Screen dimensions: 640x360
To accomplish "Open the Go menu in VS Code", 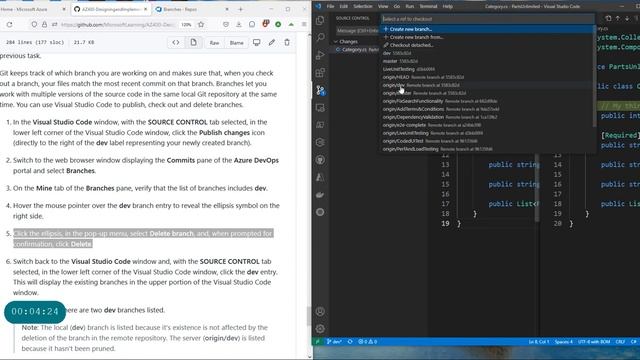I will tap(397, 7).
